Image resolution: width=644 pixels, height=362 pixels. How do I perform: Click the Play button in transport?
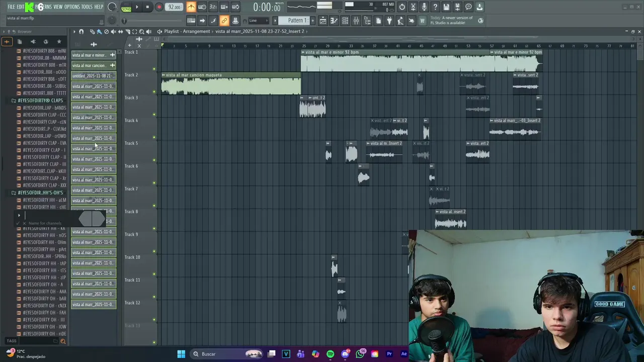pyautogui.click(x=137, y=7)
